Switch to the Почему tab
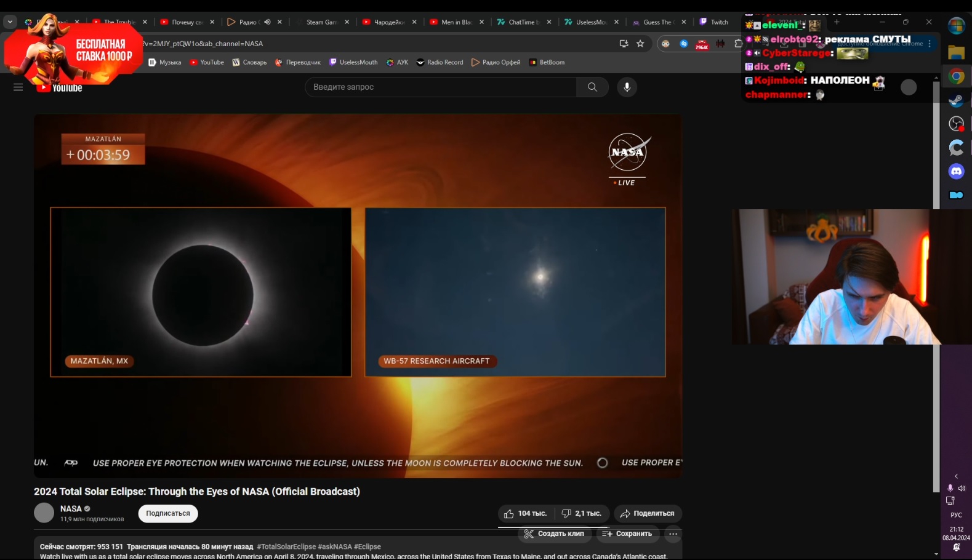The height and width of the screenshot is (560, 972). (x=187, y=22)
